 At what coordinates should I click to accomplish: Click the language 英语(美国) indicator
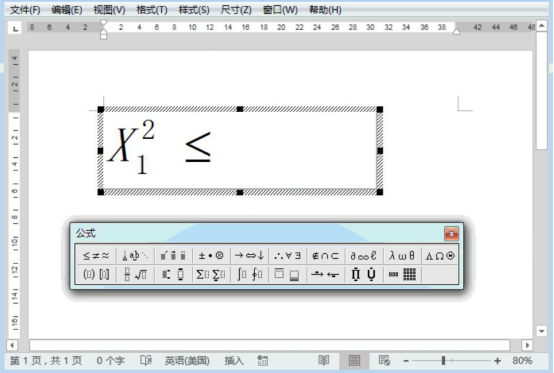pyautogui.click(x=187, y=361)
